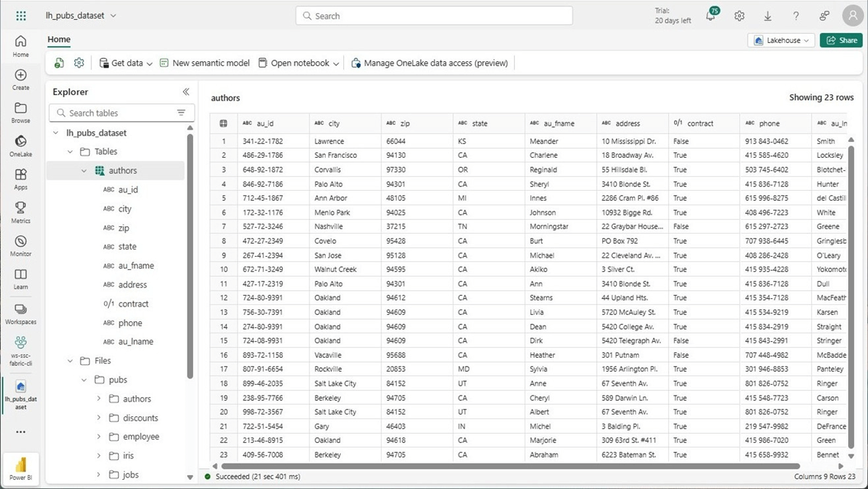
Task: Select lh_pubs_dataset lakehouse in left rail
Action: tap(21, 394)
